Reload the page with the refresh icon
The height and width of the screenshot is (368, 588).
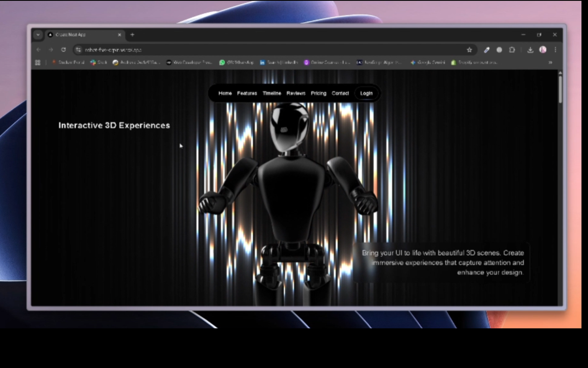coord(63,50)
